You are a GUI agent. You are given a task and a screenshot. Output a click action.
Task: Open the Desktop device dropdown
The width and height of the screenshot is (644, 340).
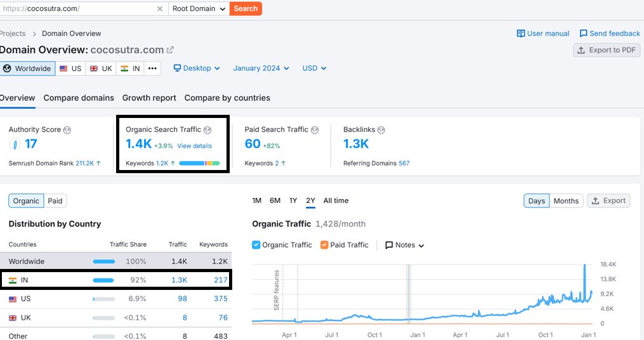tap(197, 68)
